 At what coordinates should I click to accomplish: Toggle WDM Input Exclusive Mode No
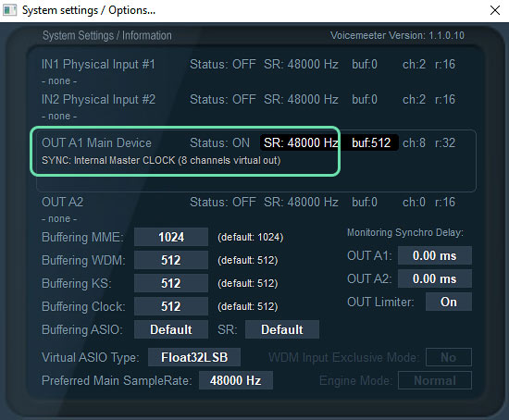449,357
